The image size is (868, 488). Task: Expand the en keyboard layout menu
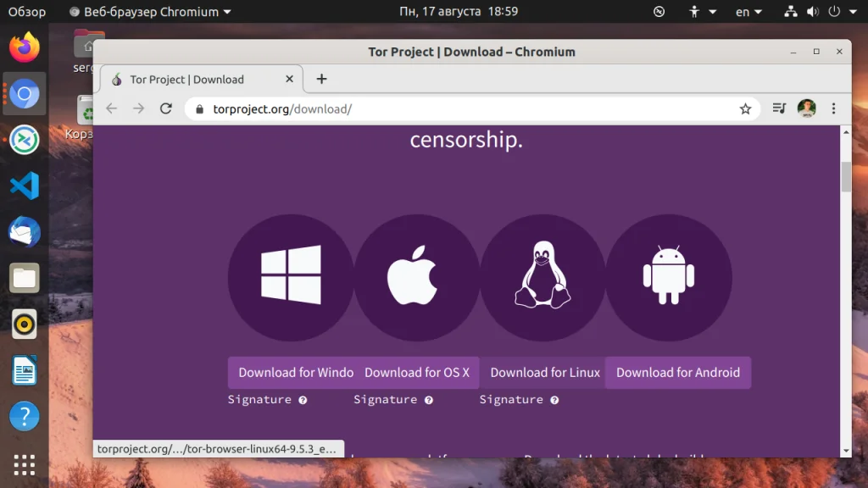pos(748,12)
